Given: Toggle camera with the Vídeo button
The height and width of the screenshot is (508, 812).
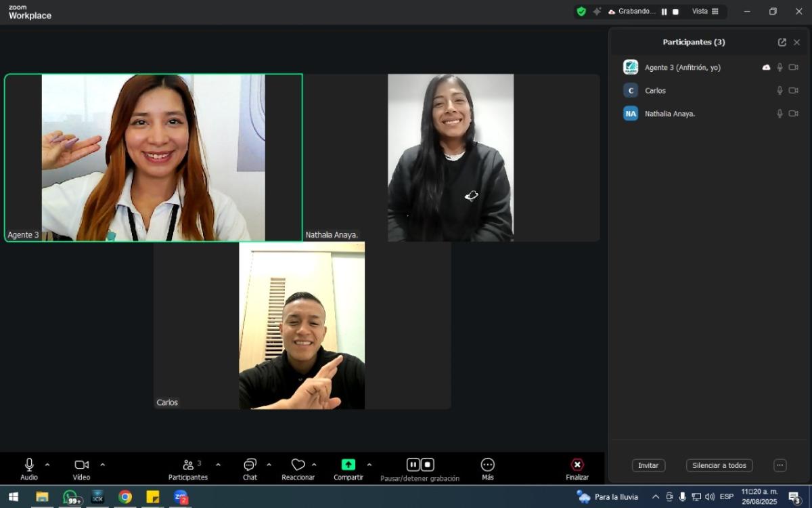Looking at the screenshot, I should 81,465.
